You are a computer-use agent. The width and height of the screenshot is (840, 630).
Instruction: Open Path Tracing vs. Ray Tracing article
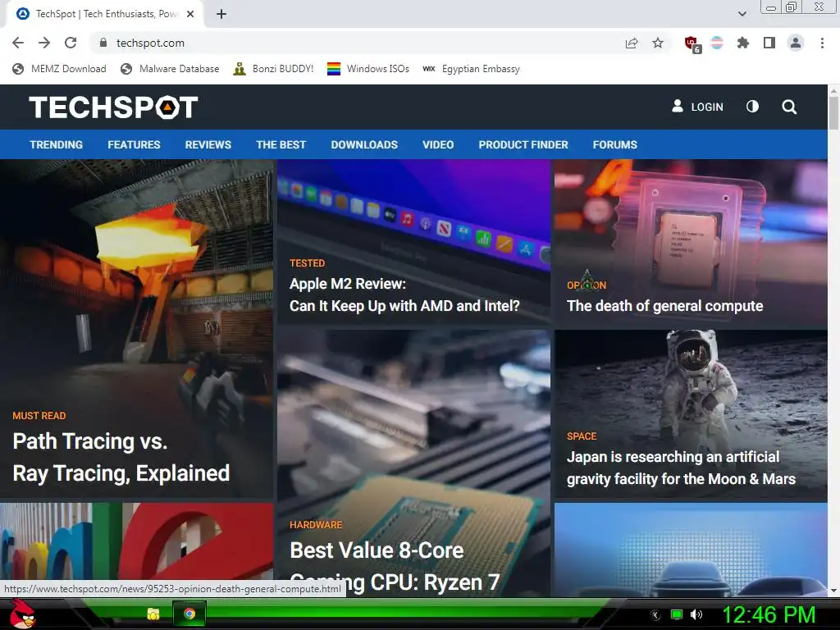click(121, 457)
